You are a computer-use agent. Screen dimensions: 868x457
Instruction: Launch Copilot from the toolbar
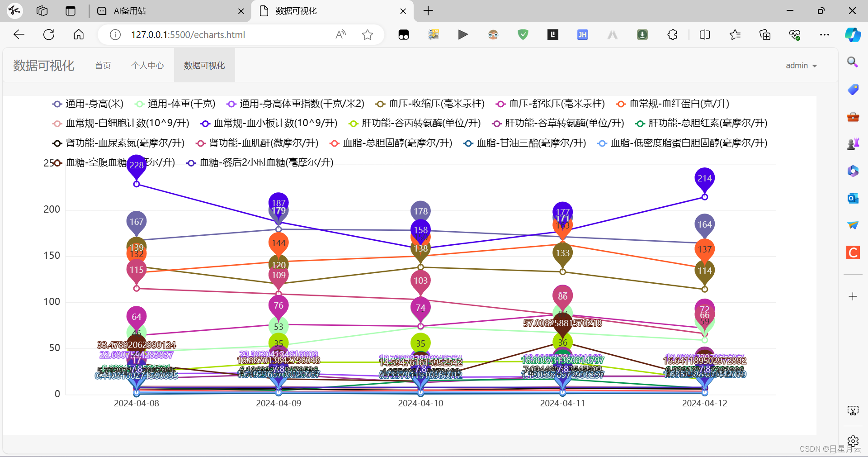pos(853,35)
